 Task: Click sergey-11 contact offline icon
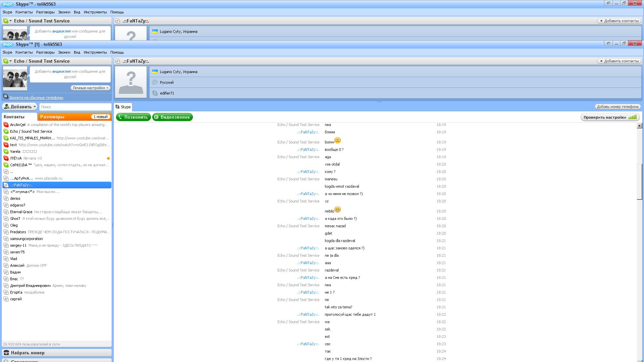point(6,245)
